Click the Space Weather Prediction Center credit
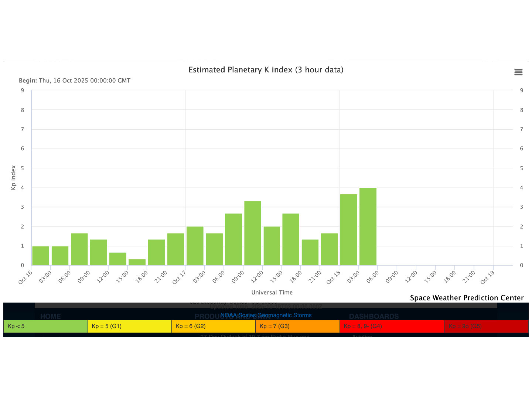 467,298
